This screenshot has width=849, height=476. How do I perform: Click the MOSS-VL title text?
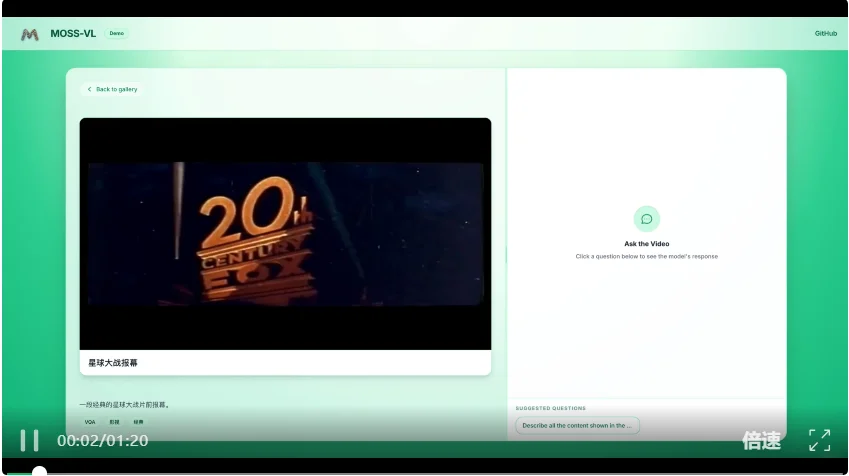73,34
